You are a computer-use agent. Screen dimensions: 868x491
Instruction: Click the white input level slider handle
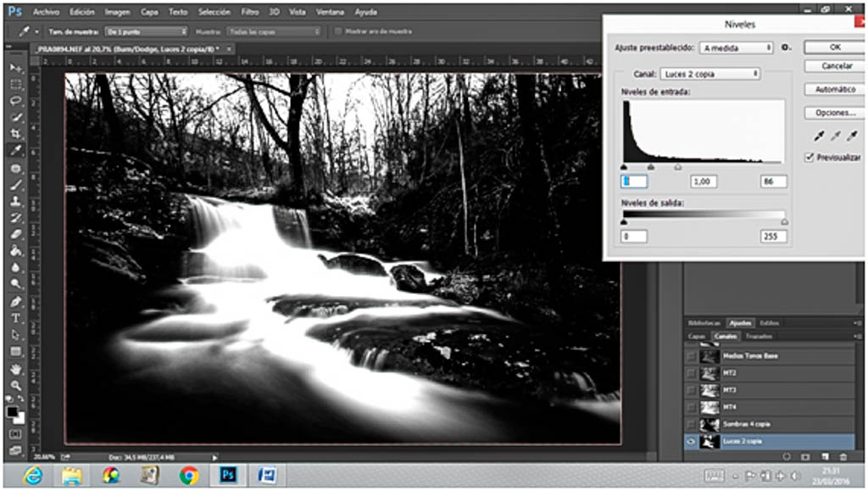[677, 167]
